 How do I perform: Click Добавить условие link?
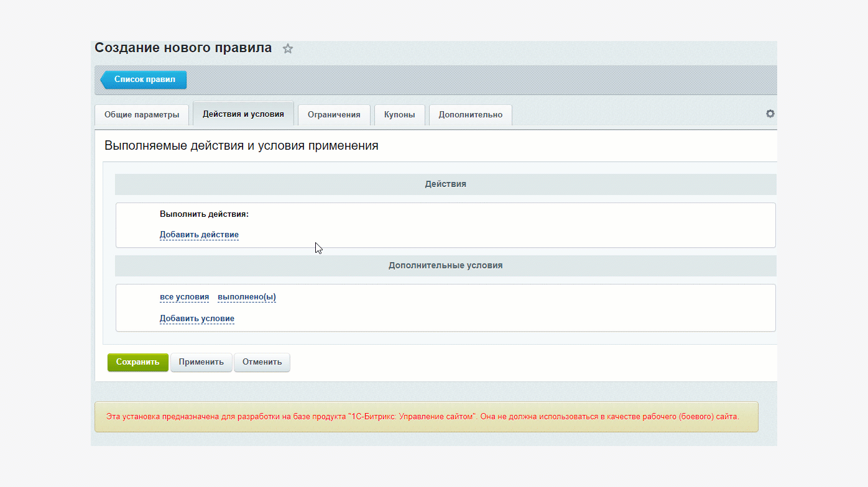click(x=197, y=319)
